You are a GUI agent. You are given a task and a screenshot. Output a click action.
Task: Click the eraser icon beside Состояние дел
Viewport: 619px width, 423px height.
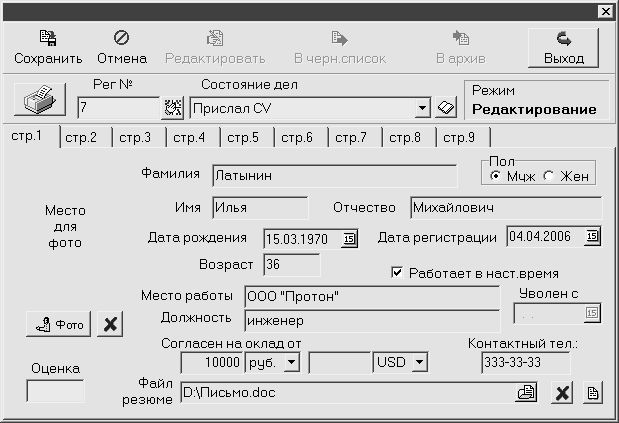[446, 107]
